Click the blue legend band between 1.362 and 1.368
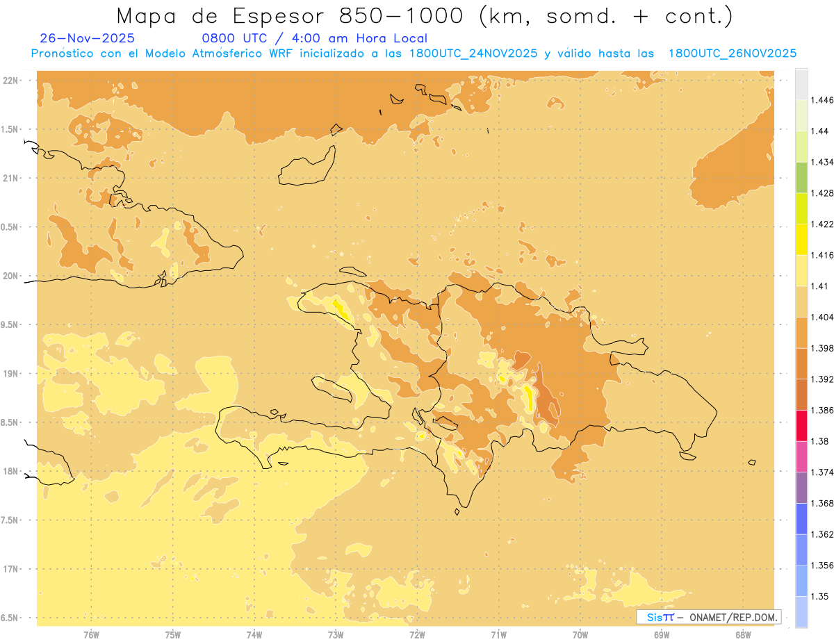The width and height of the screenshot is (834, 644). pos(801,519)
